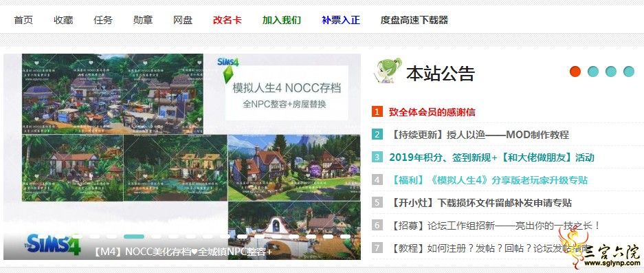Open the 收藏 nav item

[63, 20]
